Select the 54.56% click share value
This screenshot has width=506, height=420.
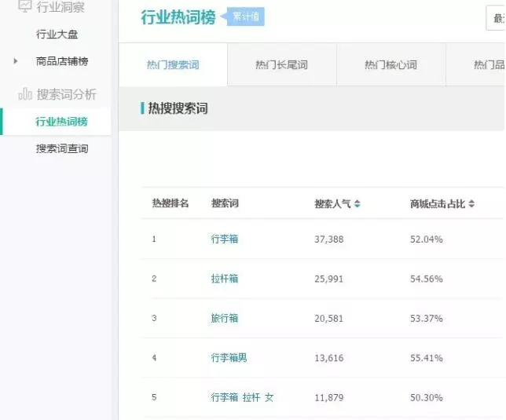427,279
